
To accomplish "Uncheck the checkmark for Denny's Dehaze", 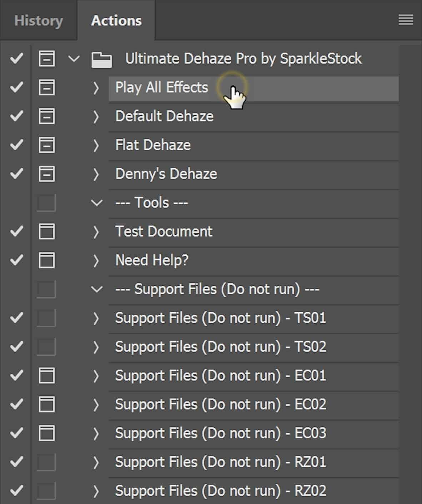I will 17,174.
